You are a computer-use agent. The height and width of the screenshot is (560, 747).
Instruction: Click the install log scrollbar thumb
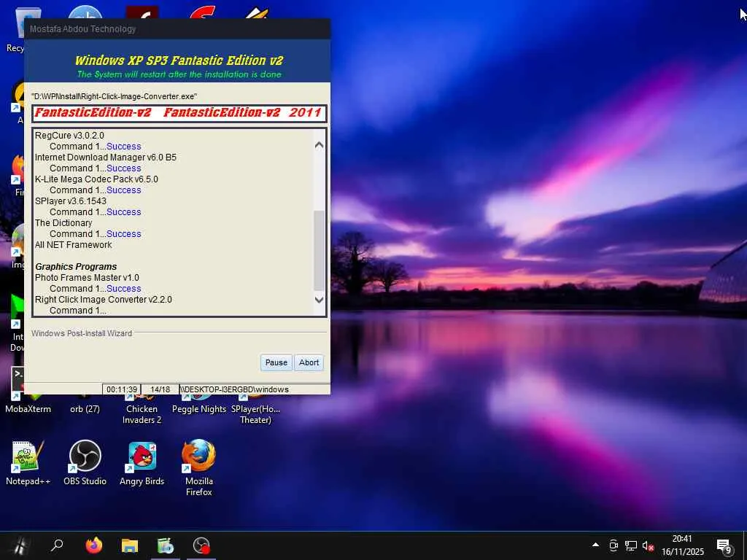click(x=320, y=250)
